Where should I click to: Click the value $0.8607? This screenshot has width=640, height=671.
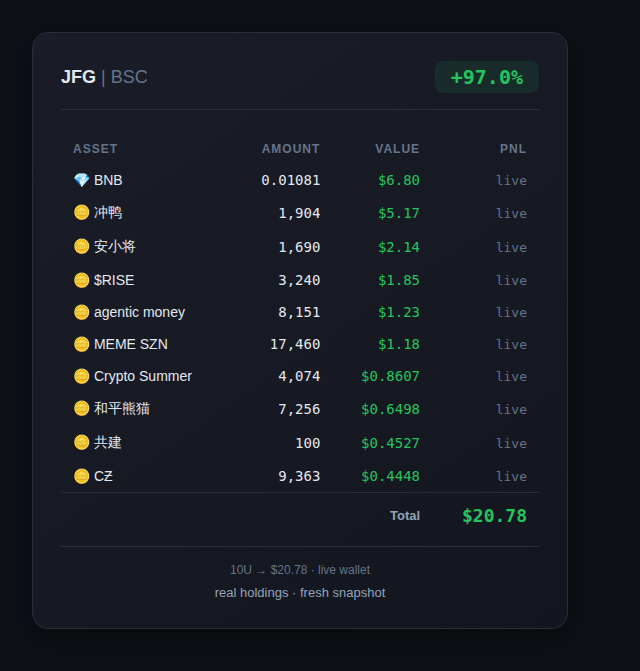[x=391, y=376]
